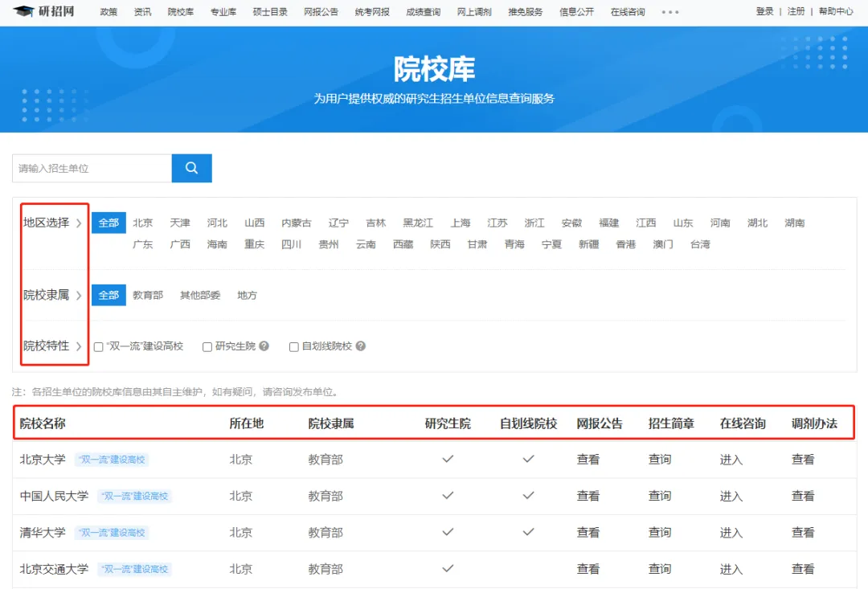This screenshot has width=868, height=589.
Task: Expand the 院校隶属 chevron
Action: point(79,296)
